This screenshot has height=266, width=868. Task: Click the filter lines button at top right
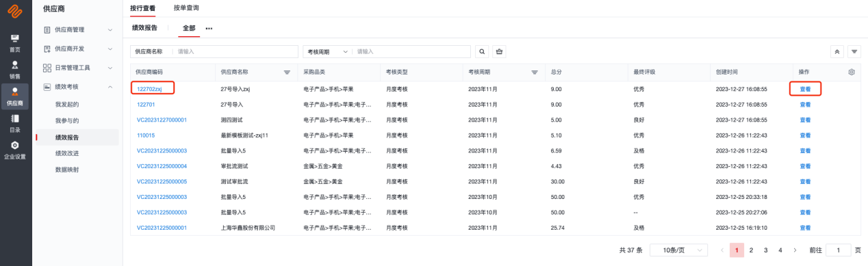pos(854,51)
